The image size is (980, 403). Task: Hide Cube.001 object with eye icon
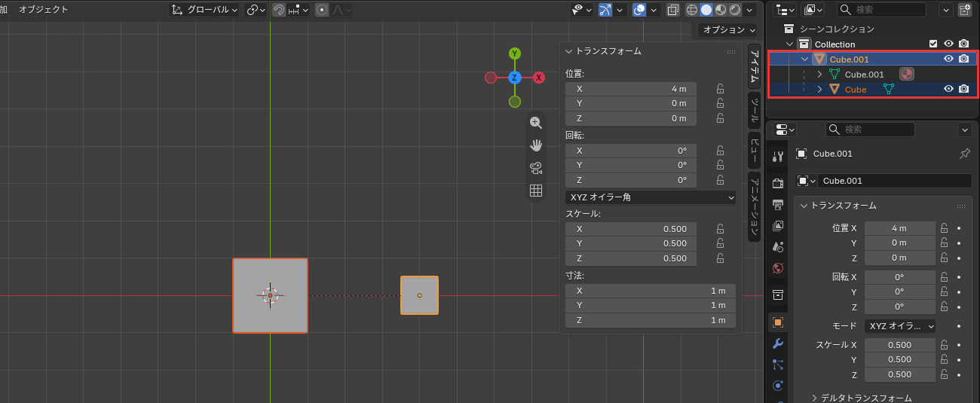[x=949, y=59]
